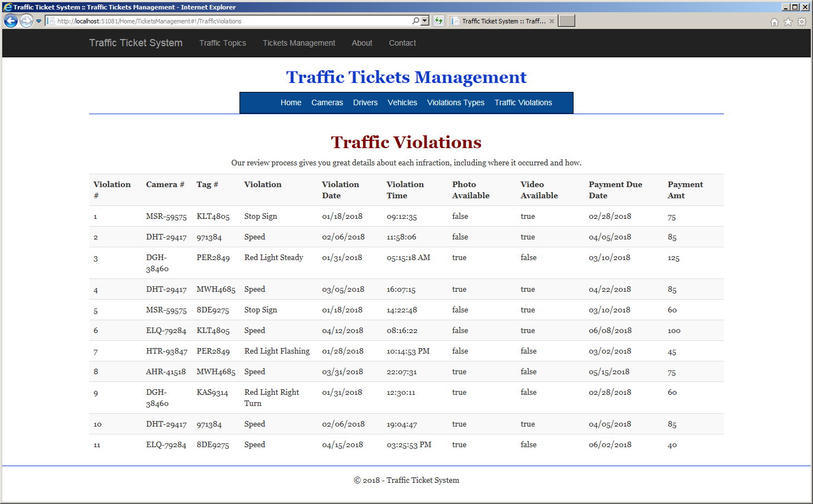This screenshot has width=813, height=504.
Task: Select camera ELQ-79284 in violation 6 row
Action: [166, 331]
